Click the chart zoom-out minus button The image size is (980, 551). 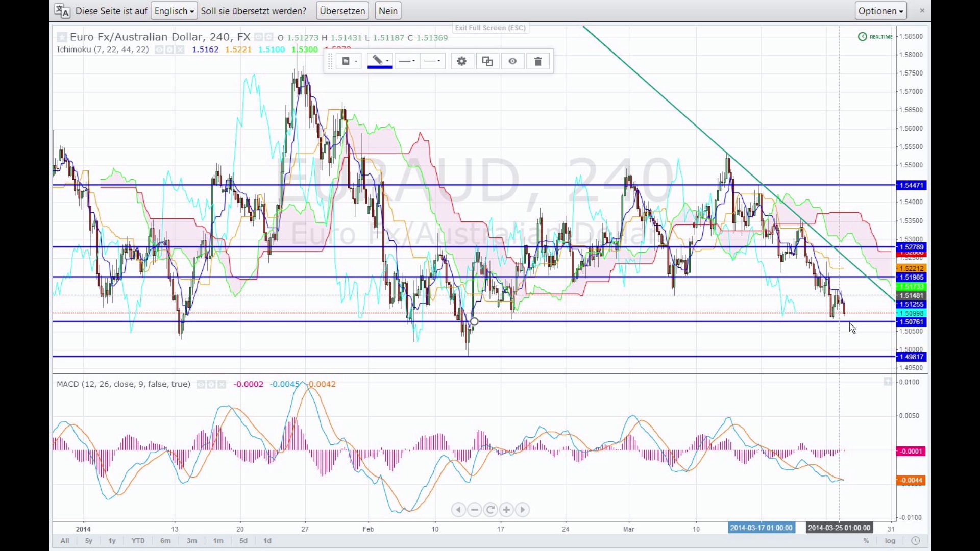[x=475, y=510]
